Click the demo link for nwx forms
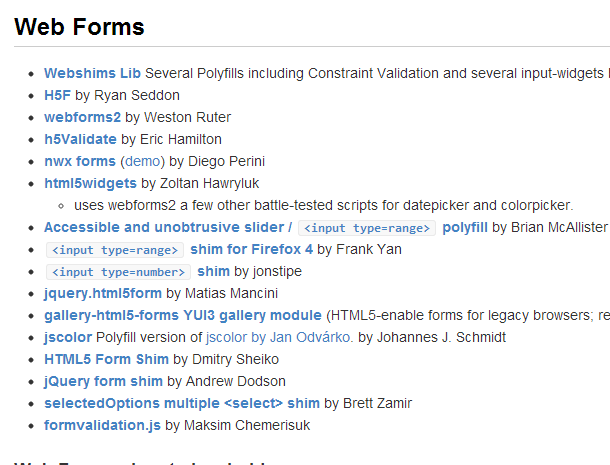Screen dimensions: 610x465 coord(142,161)
